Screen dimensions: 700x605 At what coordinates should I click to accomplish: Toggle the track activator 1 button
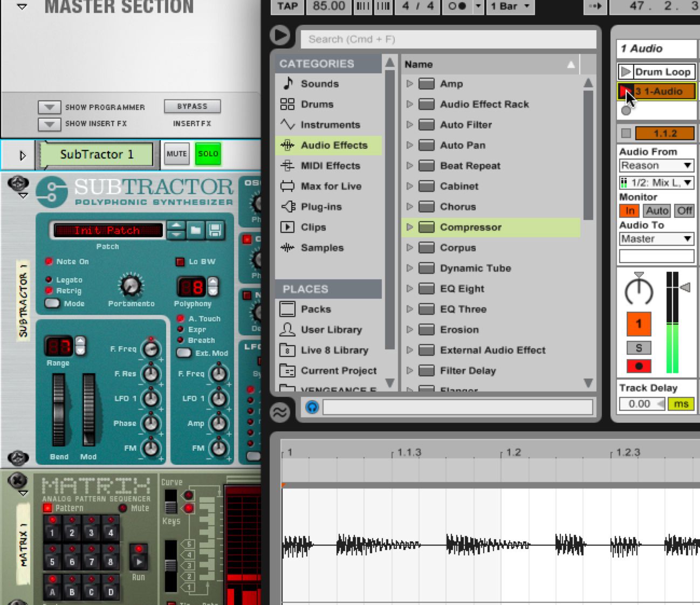[639, 324]
